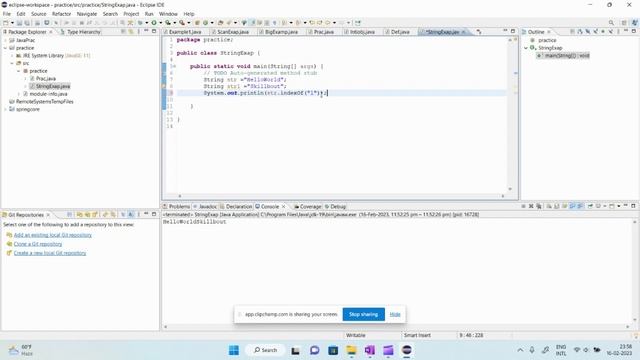The width and height of the screenshot is (640, 360).
Task: Maximize the Package Explorer view
Action: pos(154,31)
